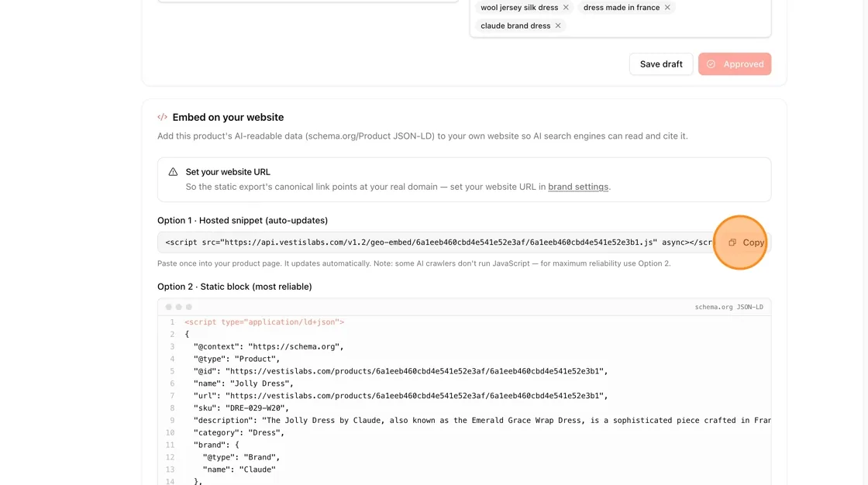Screen dimensions: 868x485
Task: Click the "@context" line in code
Action: [268, 346]
